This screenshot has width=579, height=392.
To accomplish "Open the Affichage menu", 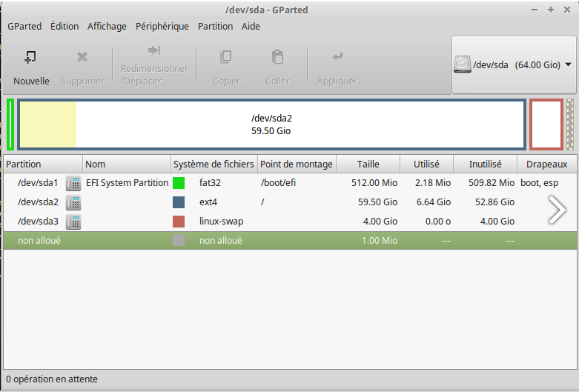I will [107, 26].
